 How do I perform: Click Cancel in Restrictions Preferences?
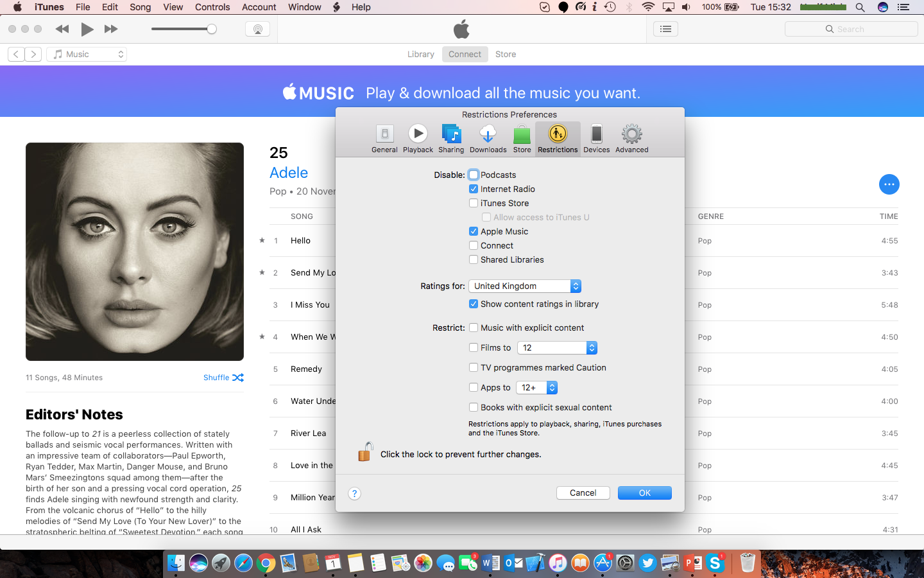[x=583, y=493]
